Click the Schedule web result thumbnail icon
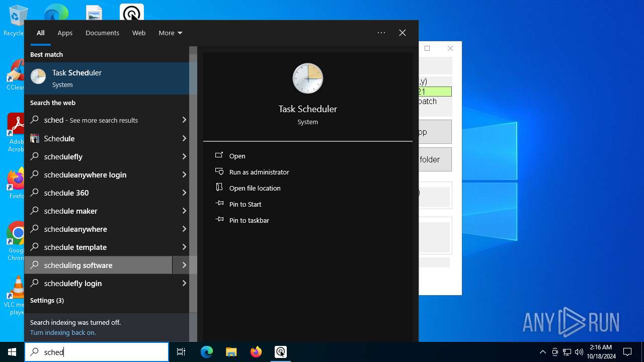The width and height of the screenshot is (644, 362). click(x=35, y=138)
